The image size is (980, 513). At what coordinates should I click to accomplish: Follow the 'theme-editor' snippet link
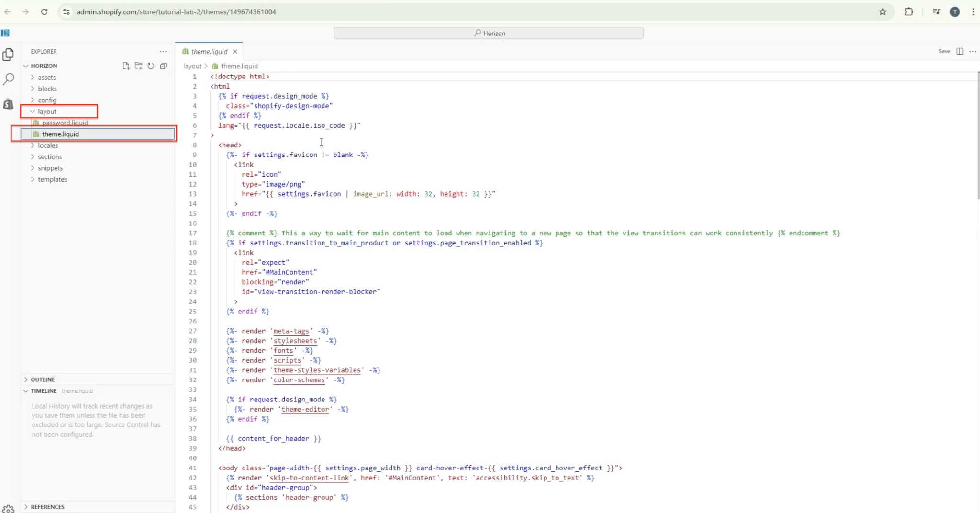[x=305, y=410]
